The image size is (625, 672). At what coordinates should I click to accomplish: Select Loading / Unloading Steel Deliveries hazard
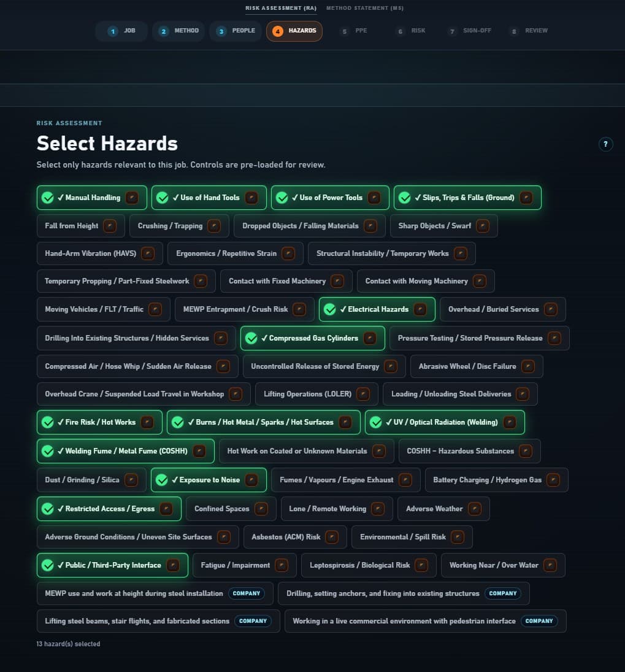click(461, 394)
